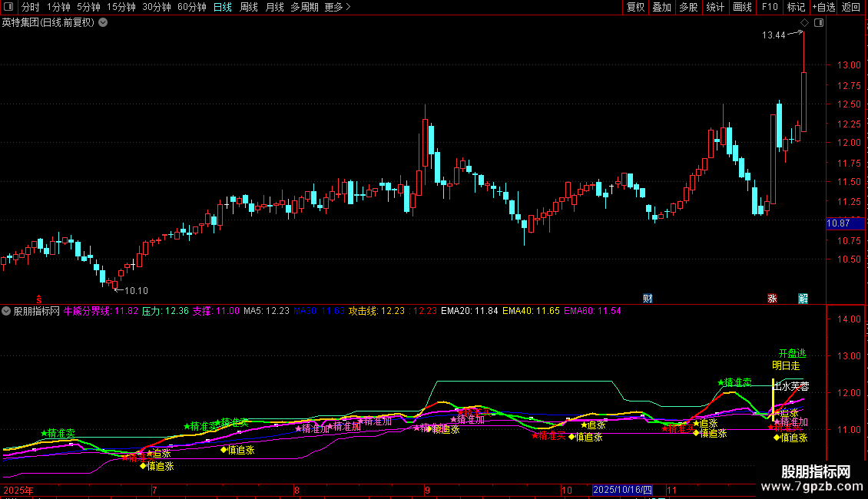Open the 更多 periods expander

point(337,7)
